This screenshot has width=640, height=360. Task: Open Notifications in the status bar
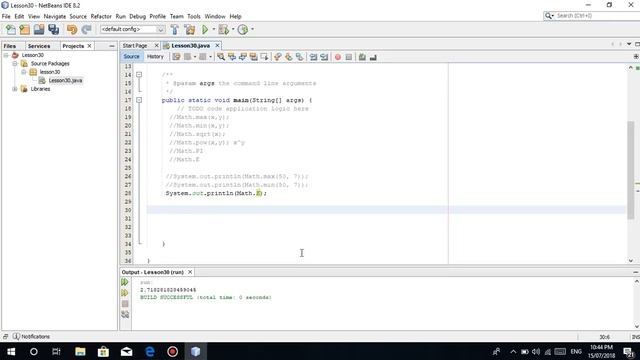pyautogui.click(x=31, y=336)
